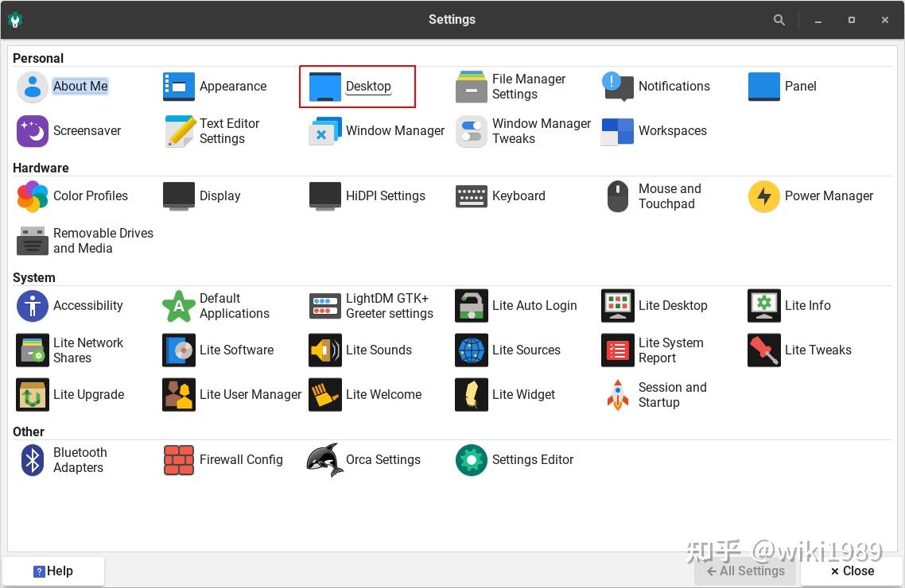The width and height of the screenshot is (905, 588).
Task: Open the HiDPI Settings
Action: [x=385, y=195]
